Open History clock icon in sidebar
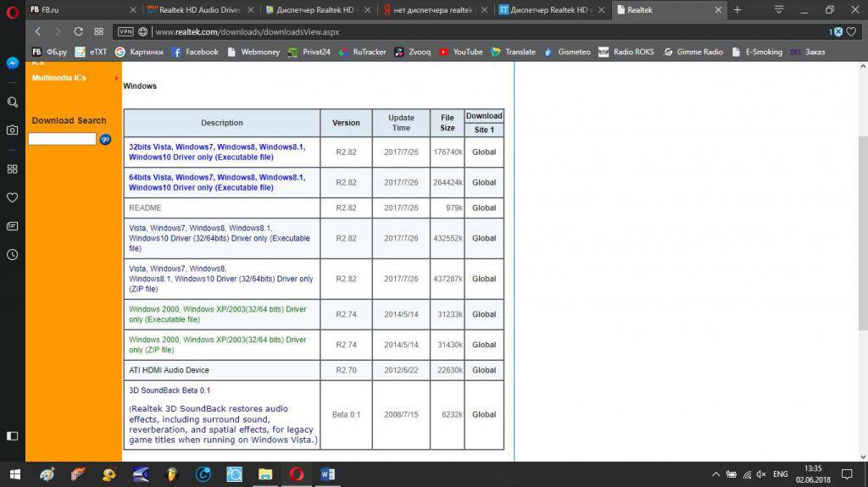Image resolution: width=868 pixels, height=487 pixels. pos(13,254)
